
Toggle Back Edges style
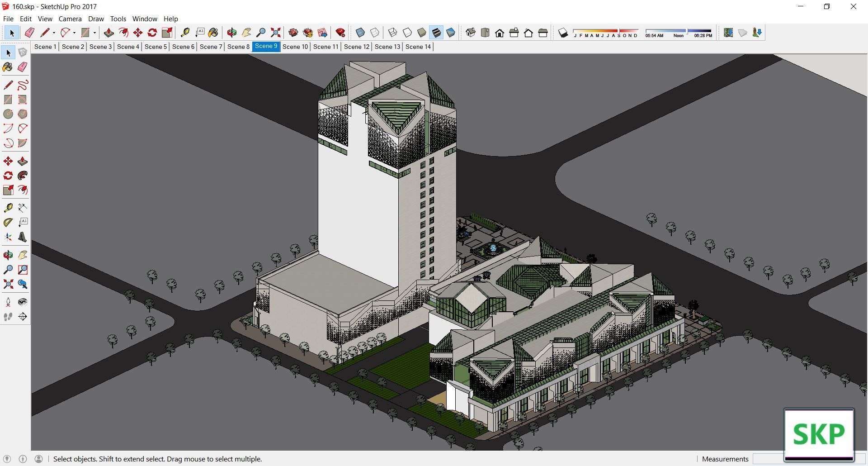(375, 33)
